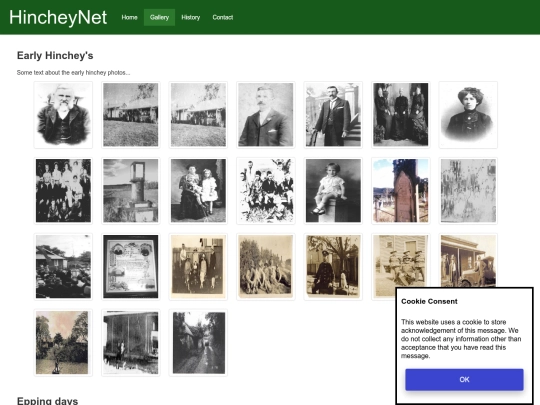Open photo of vintage car beside veranda
540x405 pixels.
tap(468, 261)
